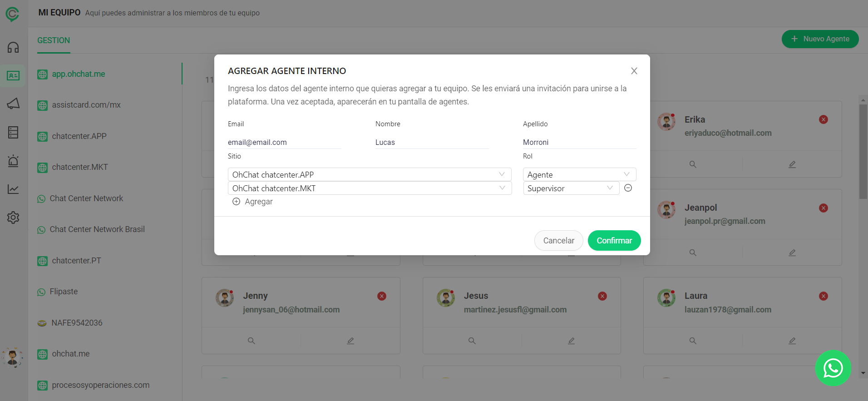Click the OhChat logo icon
The width and height of the screenshot is (868, 401).
tap(13, 14)
